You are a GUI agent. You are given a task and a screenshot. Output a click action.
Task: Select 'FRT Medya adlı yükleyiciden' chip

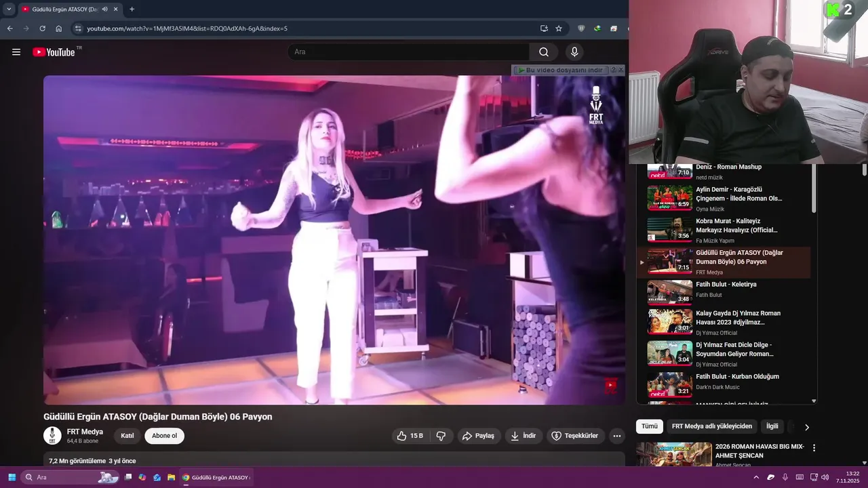(x=712, y=426)
